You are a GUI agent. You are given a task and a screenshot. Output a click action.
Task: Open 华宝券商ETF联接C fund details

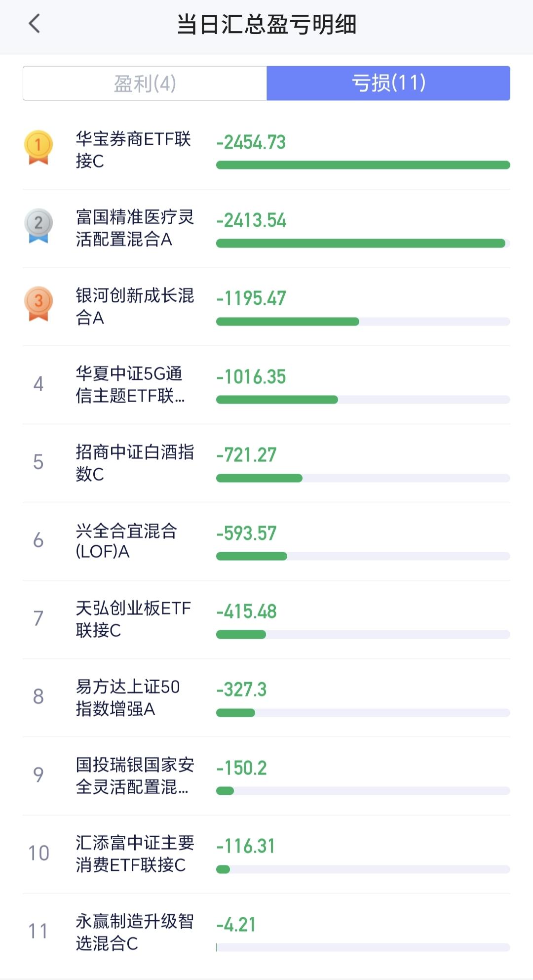click(x=133, y=150)
